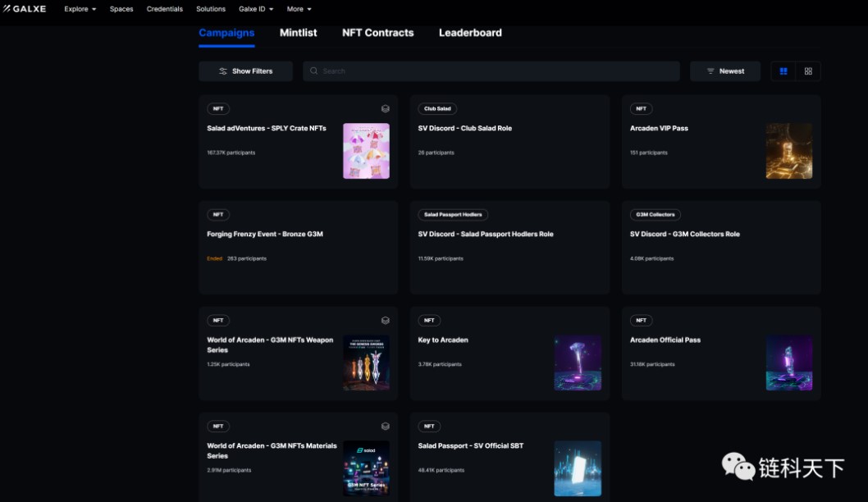Click the Salad Passport SBT thumbnail

point(578,468)
